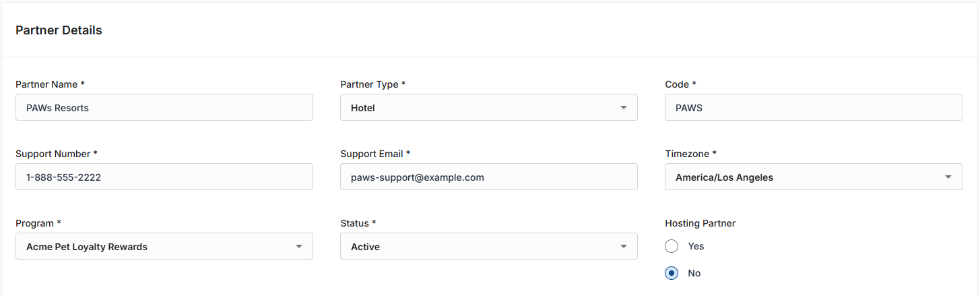Select the No radio button circle
This screenshot has height=296, width=980.
pyautogui.click(x=672, y=273)
